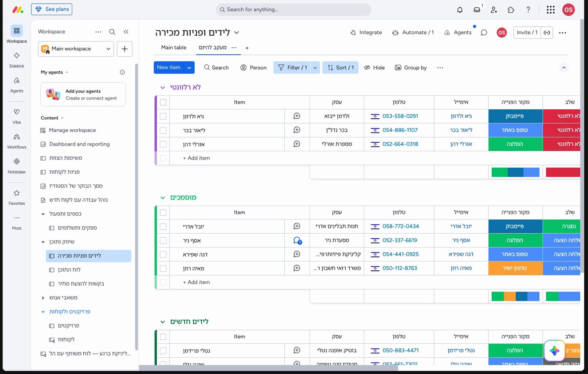Viewport: 588px width, 374px height.
Task: Open the New item dropdown arrow
Action: (x=189, y=68)
